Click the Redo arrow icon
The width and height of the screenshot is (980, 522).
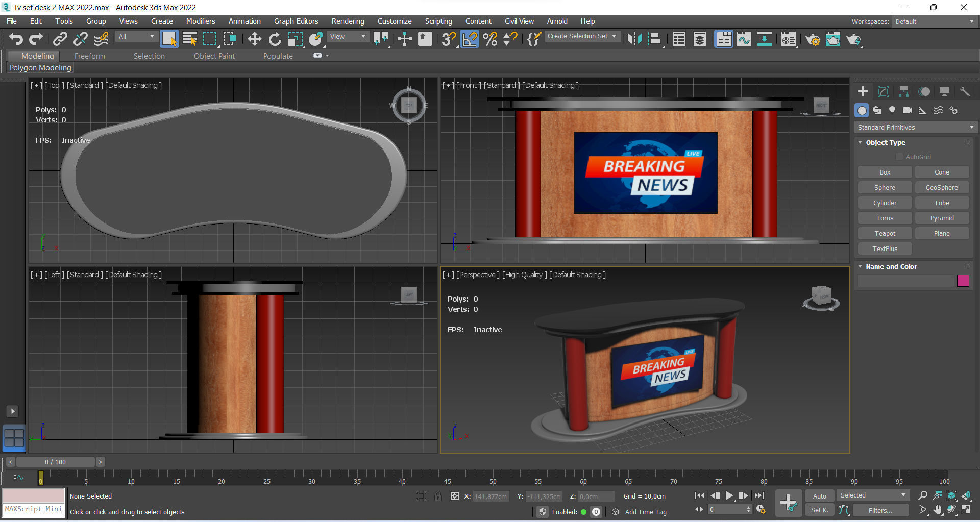point(36,39)
